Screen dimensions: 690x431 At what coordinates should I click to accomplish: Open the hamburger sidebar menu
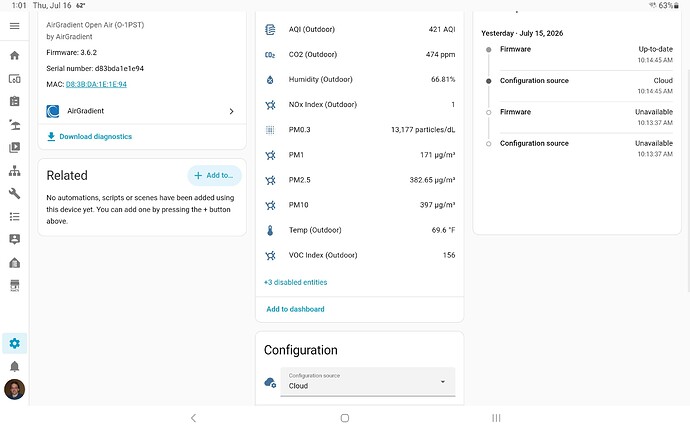(15, 26)
